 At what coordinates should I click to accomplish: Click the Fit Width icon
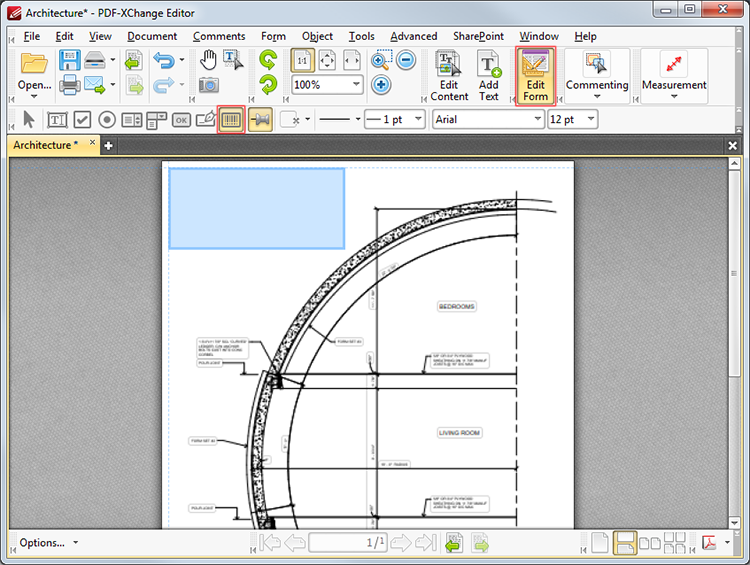pyautogui.click(x=352, y=61)
